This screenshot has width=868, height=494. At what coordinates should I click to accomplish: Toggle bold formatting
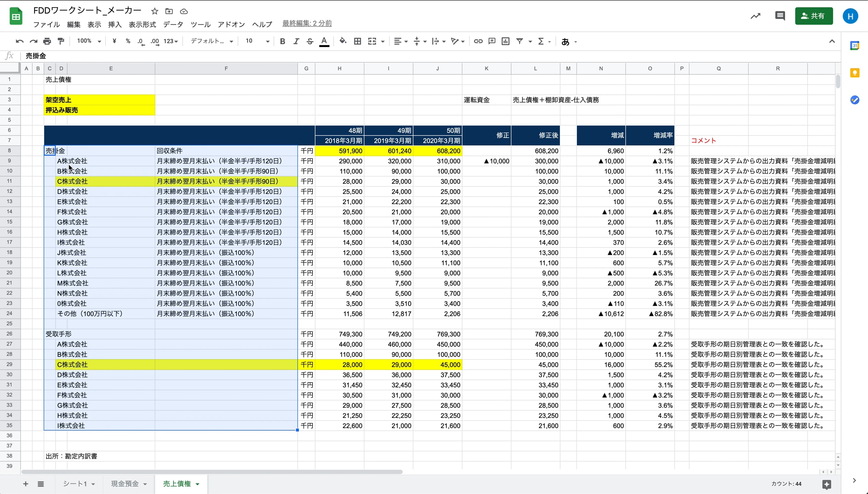tap(282, 41)
